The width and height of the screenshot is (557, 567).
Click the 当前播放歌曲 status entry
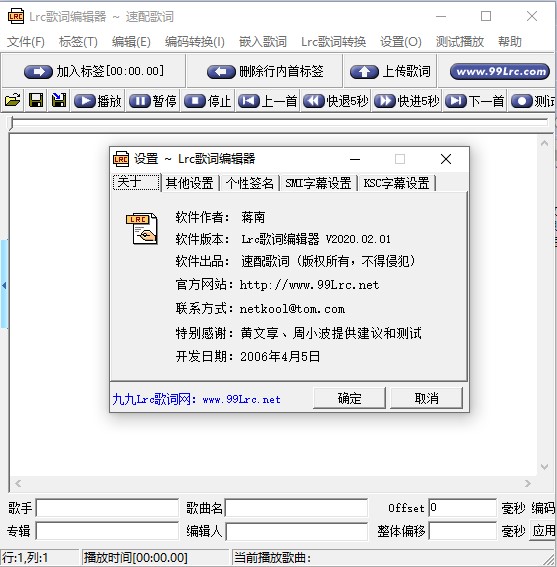[392, 558]
